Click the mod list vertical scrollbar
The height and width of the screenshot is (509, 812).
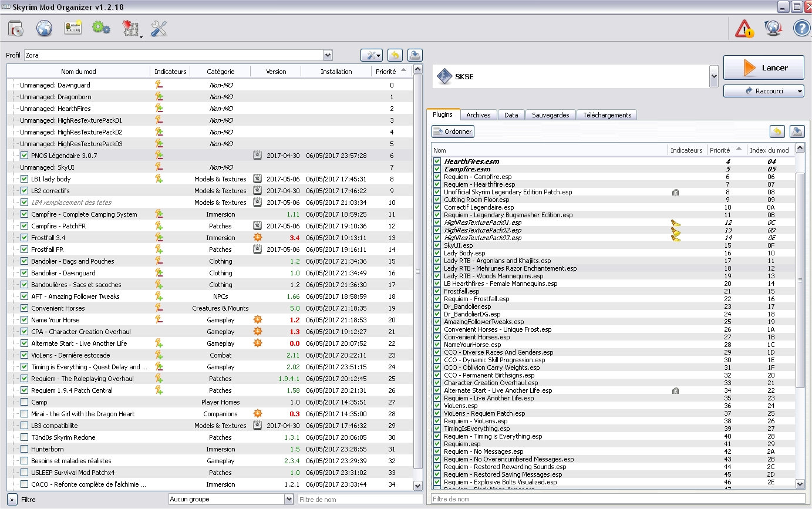[x=417, y=271]
